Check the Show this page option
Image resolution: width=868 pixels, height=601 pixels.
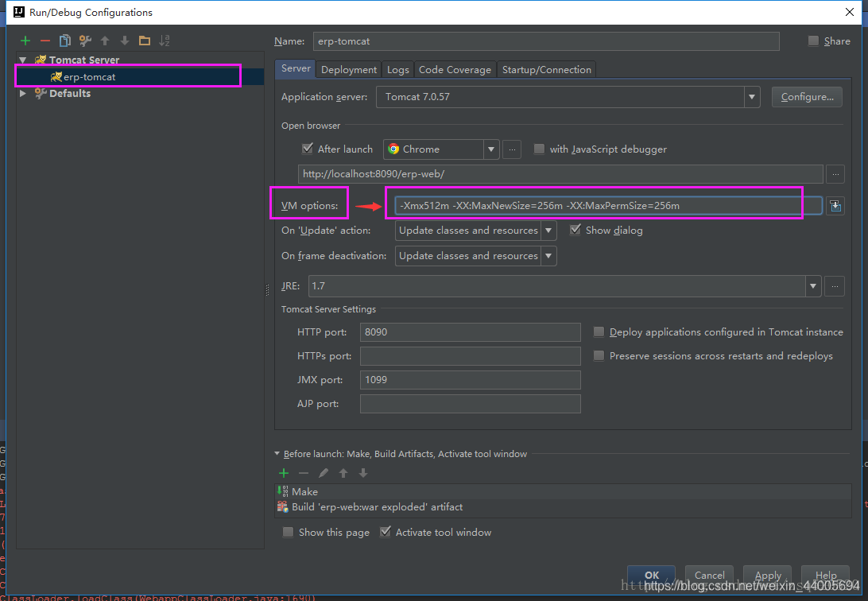pos(288,532)
